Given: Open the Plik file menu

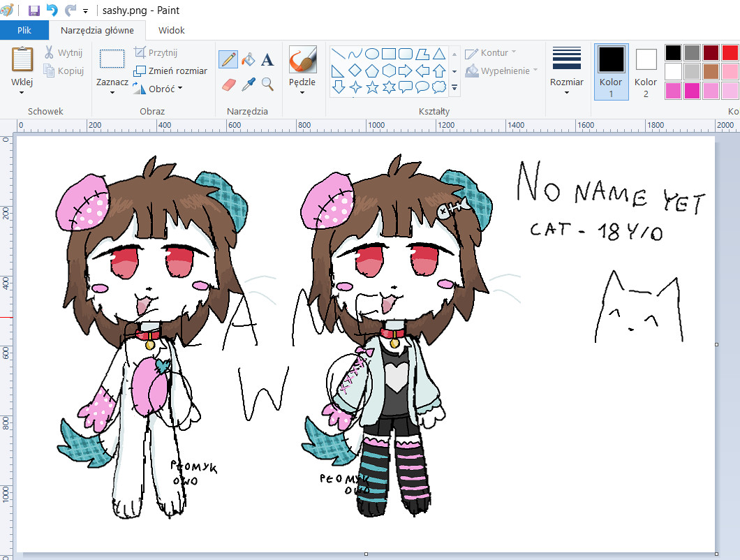Looking at the screenshot, I should click(24, 30).
